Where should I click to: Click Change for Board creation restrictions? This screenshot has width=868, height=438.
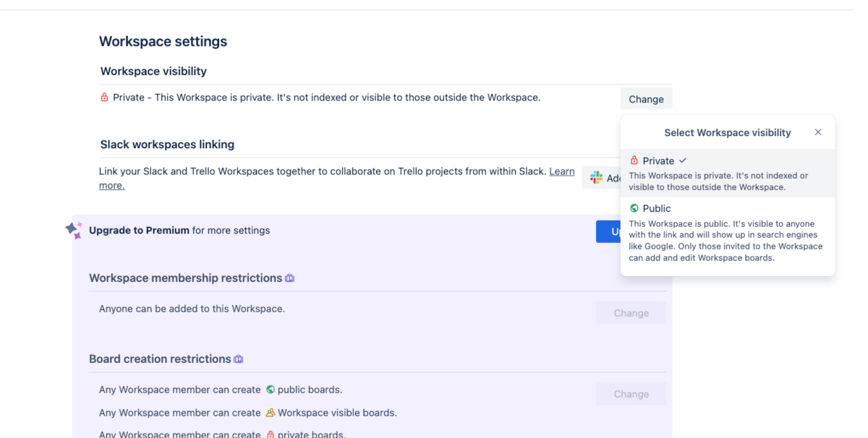point(631,394)
